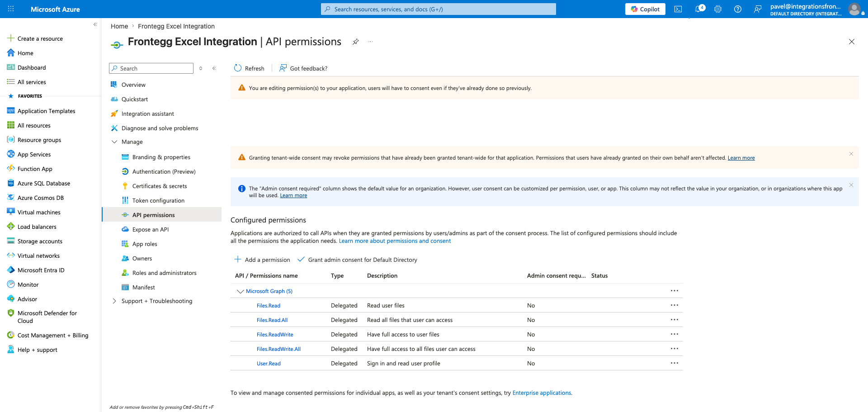868x412 pixels.
Task: Grant admin consent for Default Directory
Action: coord(357,260)
